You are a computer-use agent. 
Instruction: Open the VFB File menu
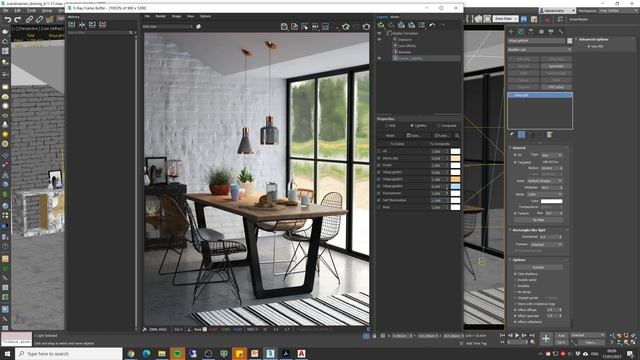[147, 16]
